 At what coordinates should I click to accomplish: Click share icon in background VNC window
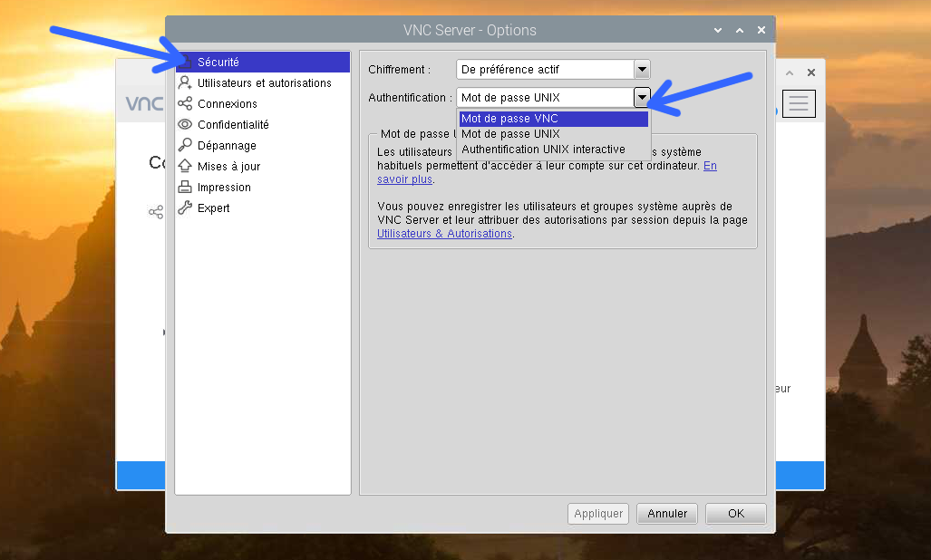[x=156, y=212]
